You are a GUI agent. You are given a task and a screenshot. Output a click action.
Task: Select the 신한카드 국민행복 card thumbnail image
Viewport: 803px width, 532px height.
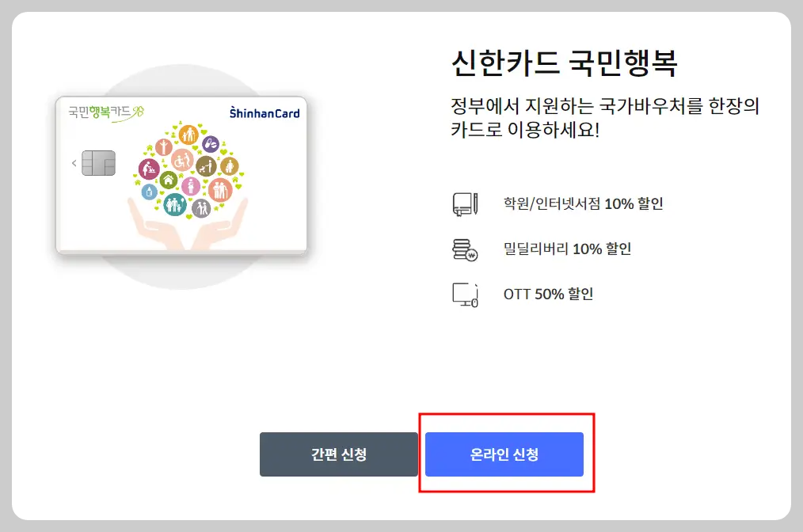(x=181, y=174)
